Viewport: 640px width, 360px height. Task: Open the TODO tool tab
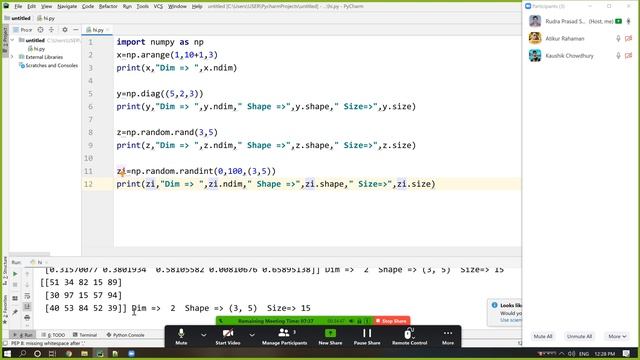coord(53,335)
